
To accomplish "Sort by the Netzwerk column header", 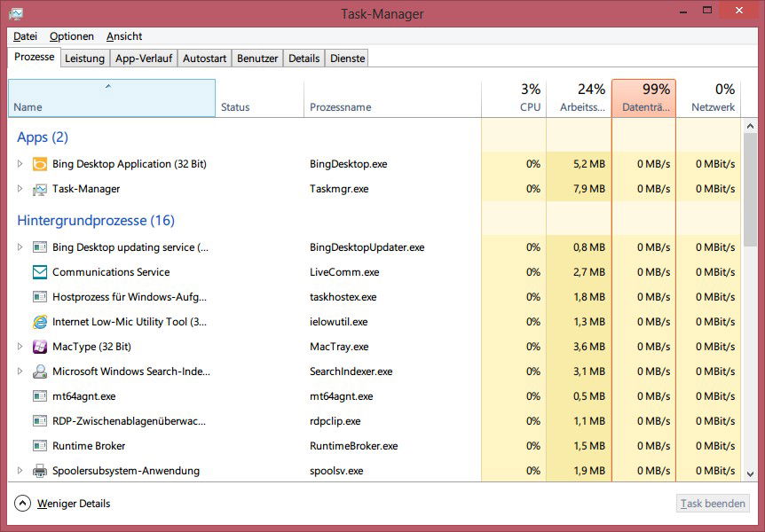I will [708, 98].
